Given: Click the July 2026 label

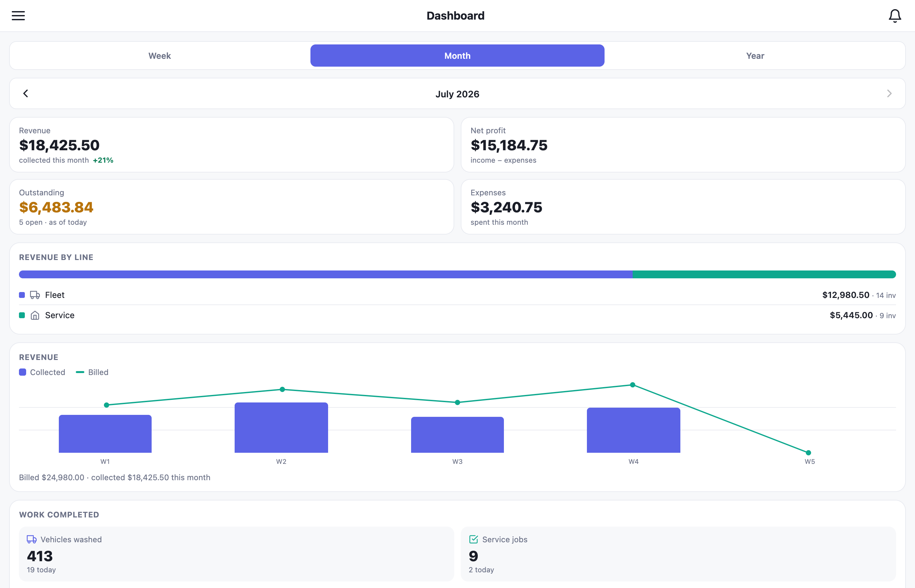Looking at the screenshot, I should tap(457, 94).
